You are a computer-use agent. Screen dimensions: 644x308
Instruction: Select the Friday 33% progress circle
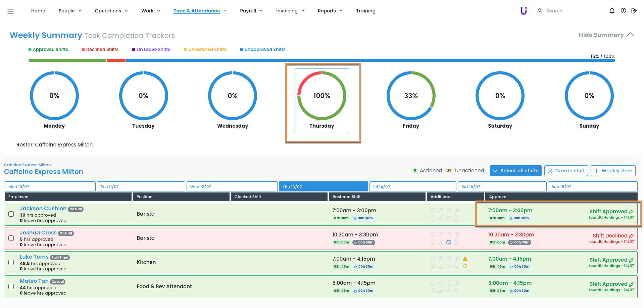(x=411, y=96)
